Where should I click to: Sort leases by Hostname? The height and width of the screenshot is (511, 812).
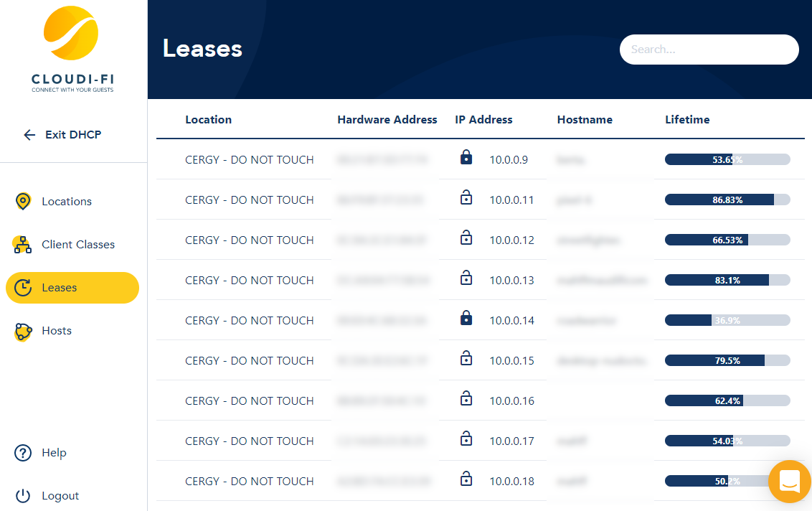click(585, 119)
